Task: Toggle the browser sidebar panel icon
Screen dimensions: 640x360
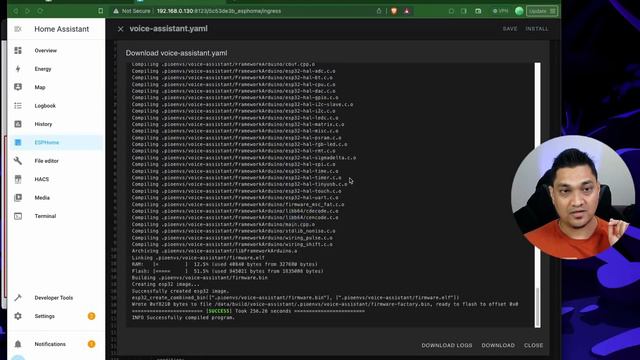Action: 464,11
